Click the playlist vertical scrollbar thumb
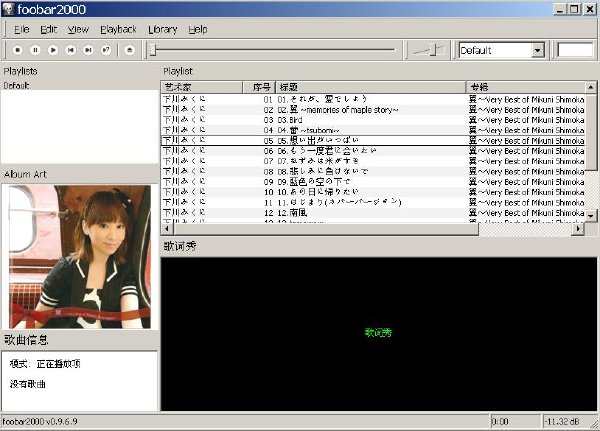 [591, 131]
